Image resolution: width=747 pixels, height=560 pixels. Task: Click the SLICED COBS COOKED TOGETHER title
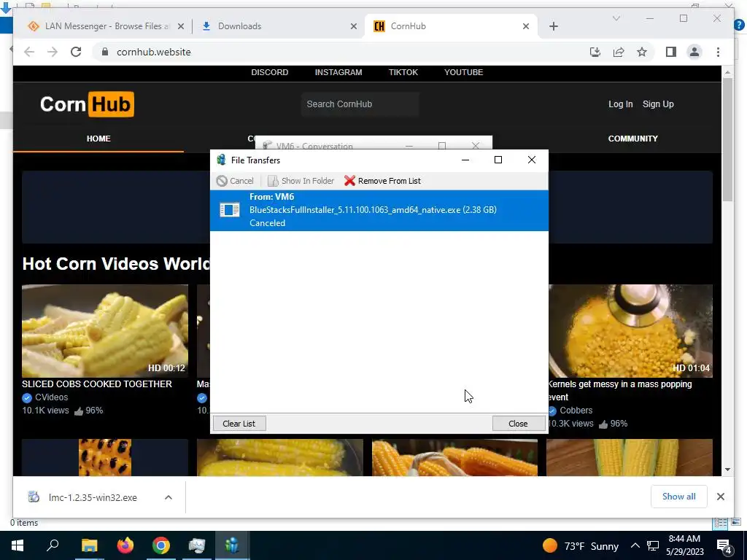tap(97, 384)
